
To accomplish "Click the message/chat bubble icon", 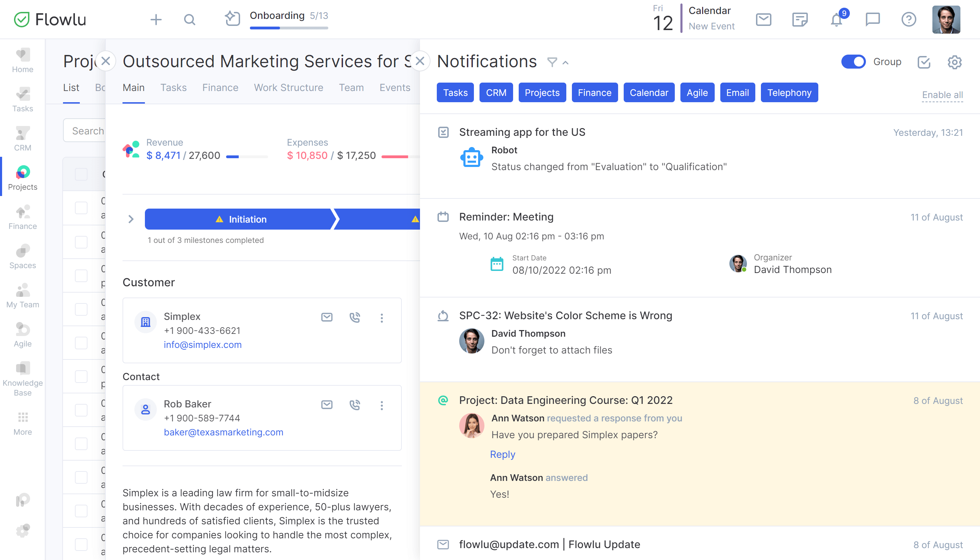I will pyautogui.click(x=873, y=19).
